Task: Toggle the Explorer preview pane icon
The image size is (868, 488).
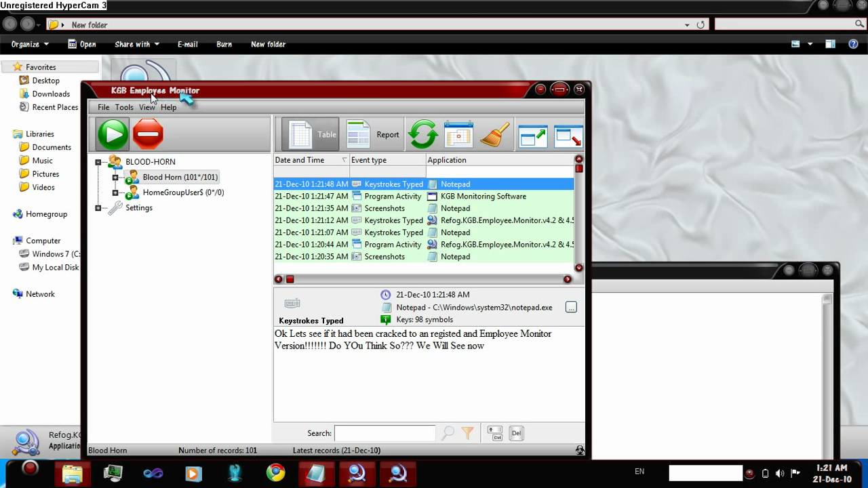Action: tap(830, 44)
